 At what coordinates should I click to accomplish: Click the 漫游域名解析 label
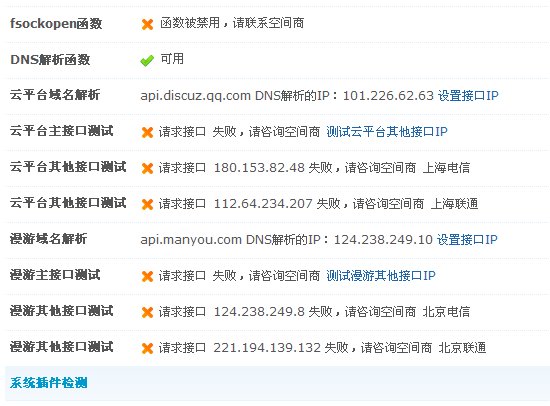pos(48,239)
